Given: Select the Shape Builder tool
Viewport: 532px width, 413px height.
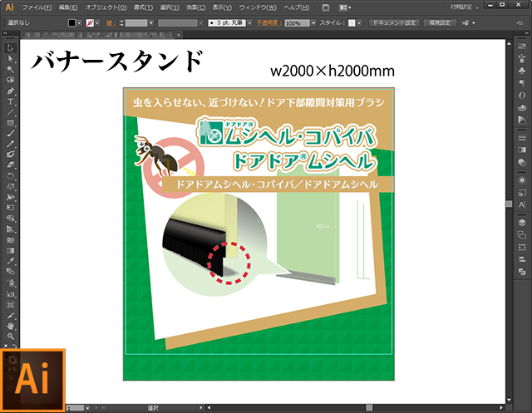Looking at the screenshot, I should tap(11, 219).
